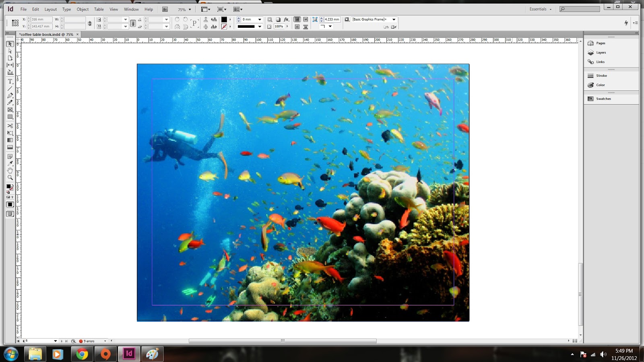Select the Note tool

click(10, 156)
